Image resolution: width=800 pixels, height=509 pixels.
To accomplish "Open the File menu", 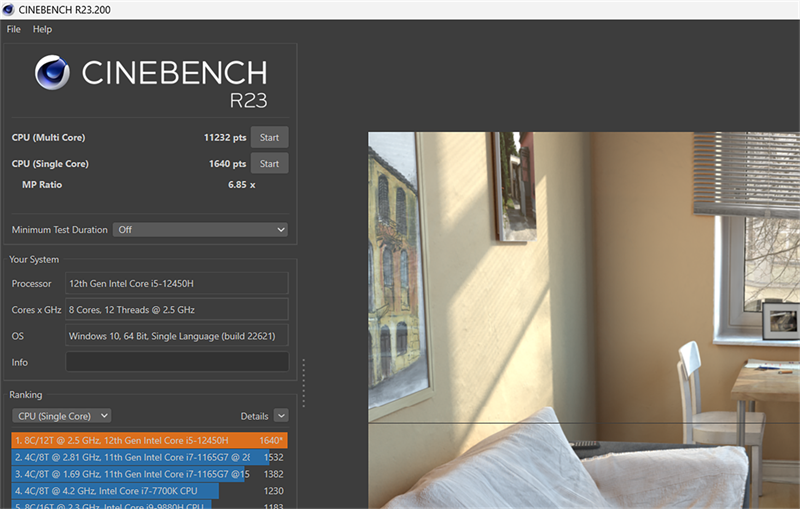I will tap(13, 29).
